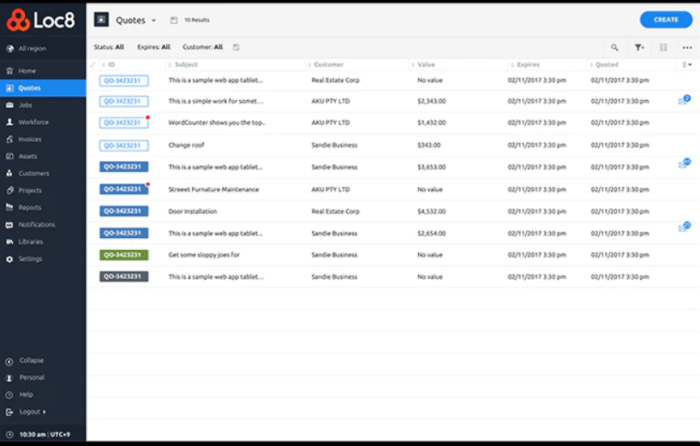
Task: Click the Settings gear icon
Action: (x=9, y=259)
